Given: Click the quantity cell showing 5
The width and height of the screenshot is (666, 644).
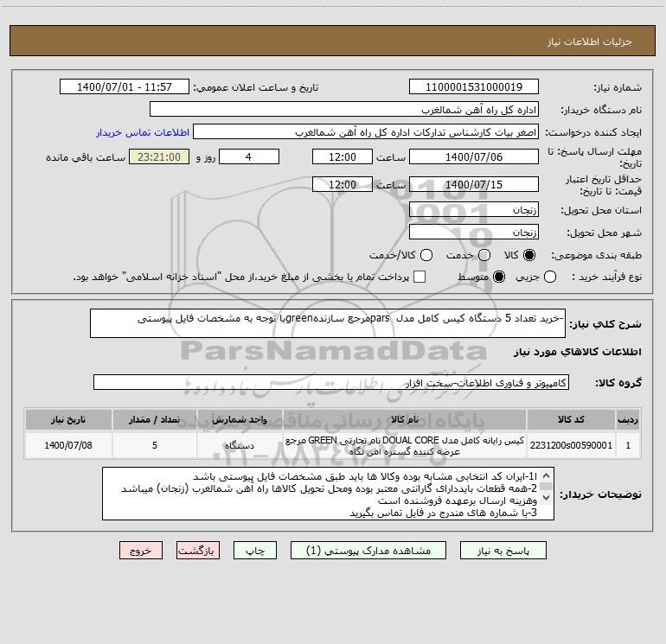Looking at the screenshot, I should pyautogui.click(x=155, y=445).
